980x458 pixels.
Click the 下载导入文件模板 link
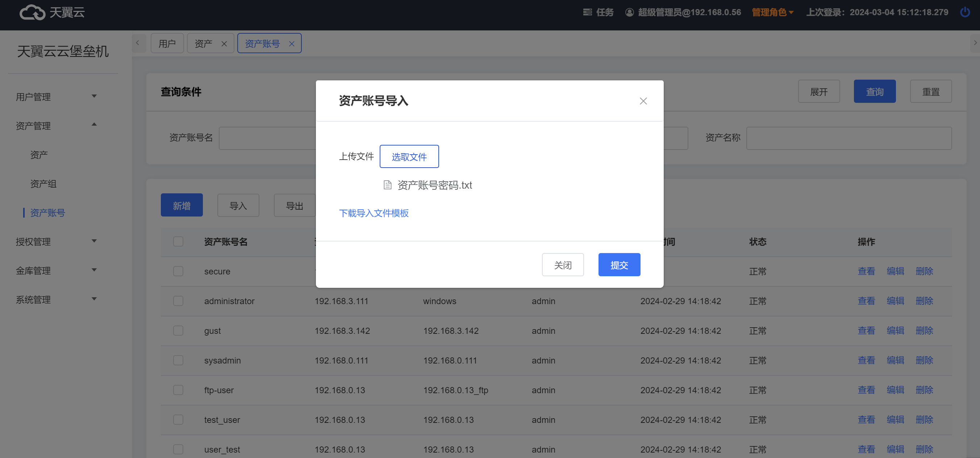(374, 213)
